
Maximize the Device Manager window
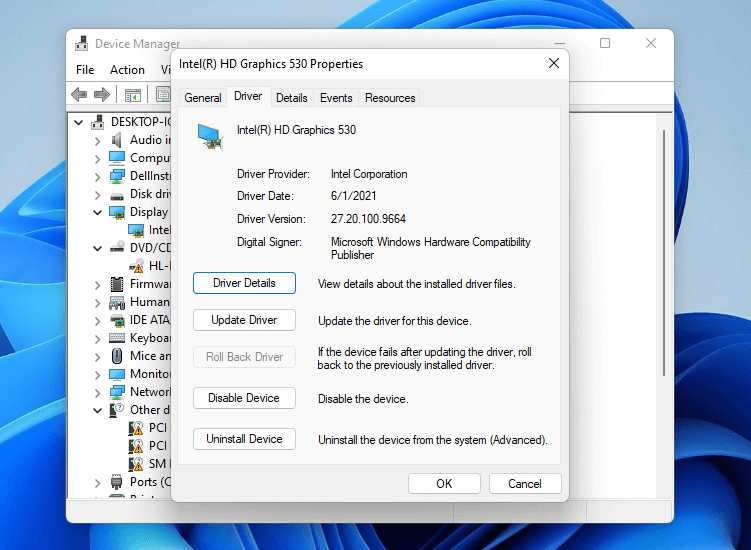[605, 43]
